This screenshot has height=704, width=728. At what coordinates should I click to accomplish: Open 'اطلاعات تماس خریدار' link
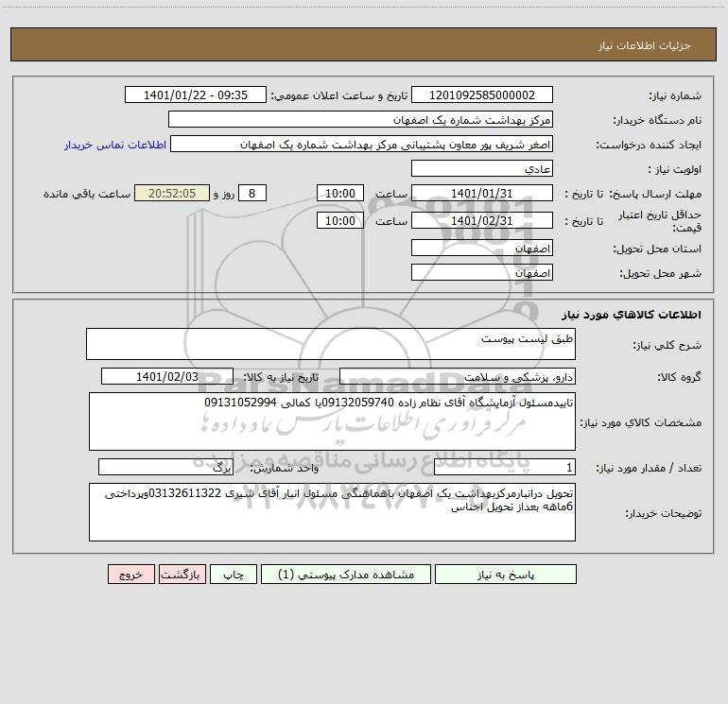click(115, 145)
